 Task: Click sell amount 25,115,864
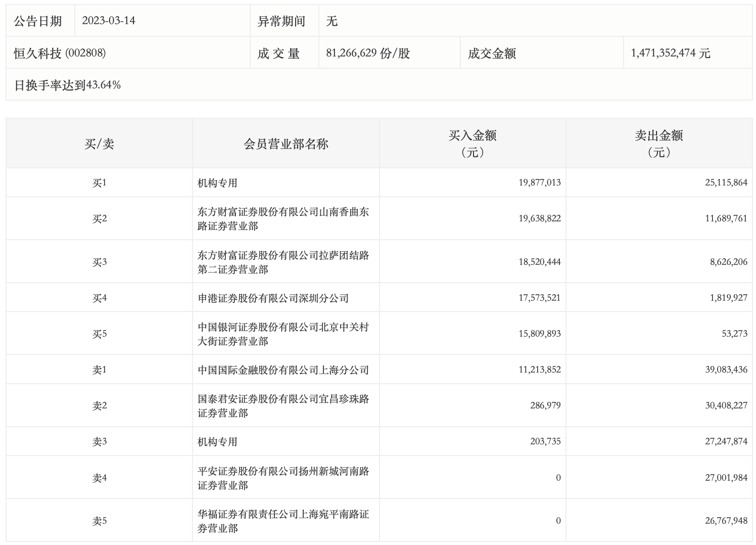pos(726,183)
